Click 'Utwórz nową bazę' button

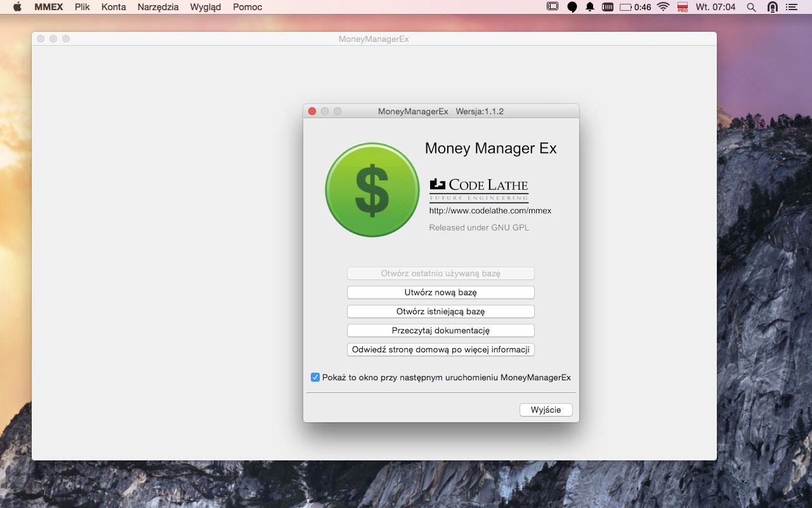tap(441, 293)
